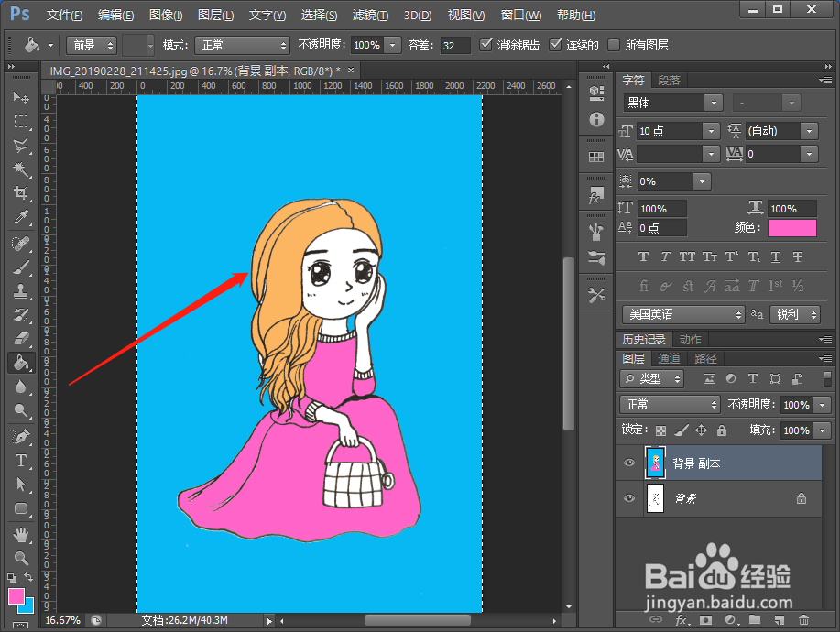Open the Info panel icon
840x632 pixels.
click(x=596, y=119)
